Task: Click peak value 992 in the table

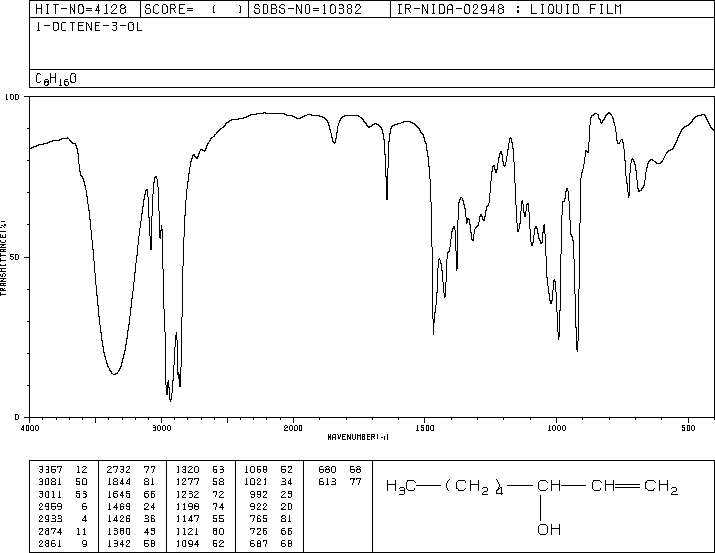Action: click(259, 494)
